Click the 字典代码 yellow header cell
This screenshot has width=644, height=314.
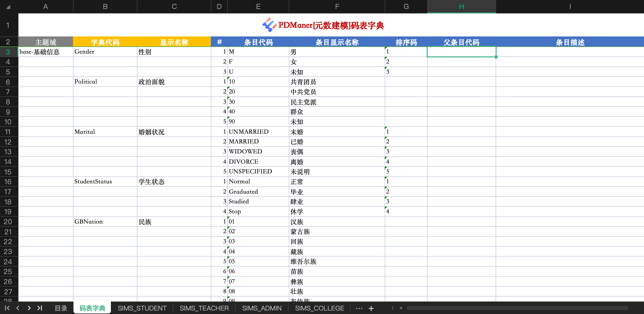tap(105, 42)
